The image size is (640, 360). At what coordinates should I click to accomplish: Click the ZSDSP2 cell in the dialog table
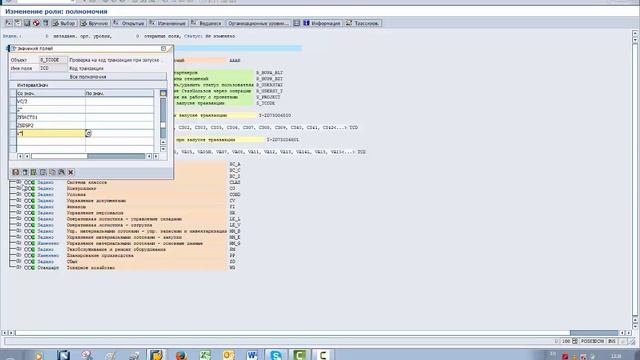pyautogui.click(x=51, y=125)
